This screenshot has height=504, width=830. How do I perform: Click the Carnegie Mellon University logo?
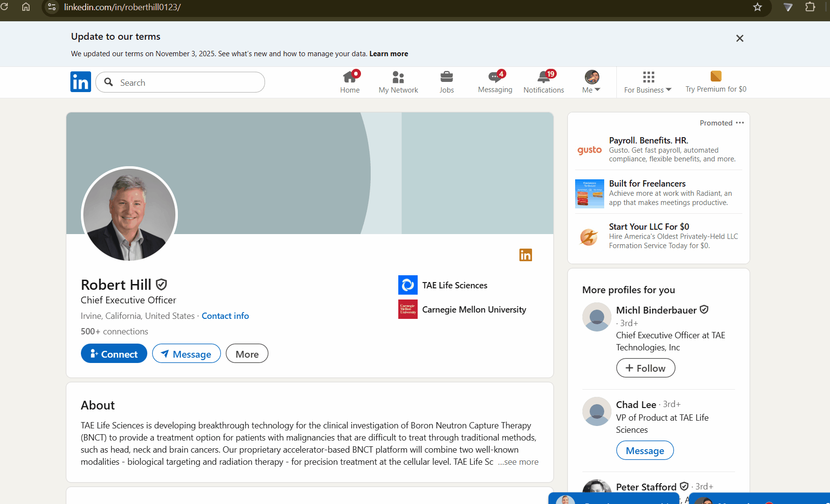pyautogui.click(x=407, y=309)
